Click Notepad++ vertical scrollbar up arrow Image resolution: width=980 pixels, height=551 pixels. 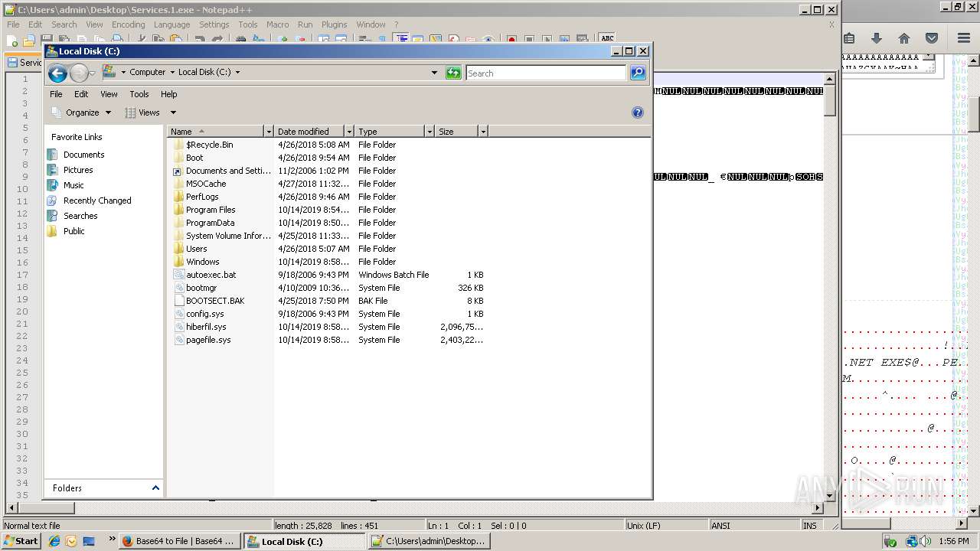[829, 79]
